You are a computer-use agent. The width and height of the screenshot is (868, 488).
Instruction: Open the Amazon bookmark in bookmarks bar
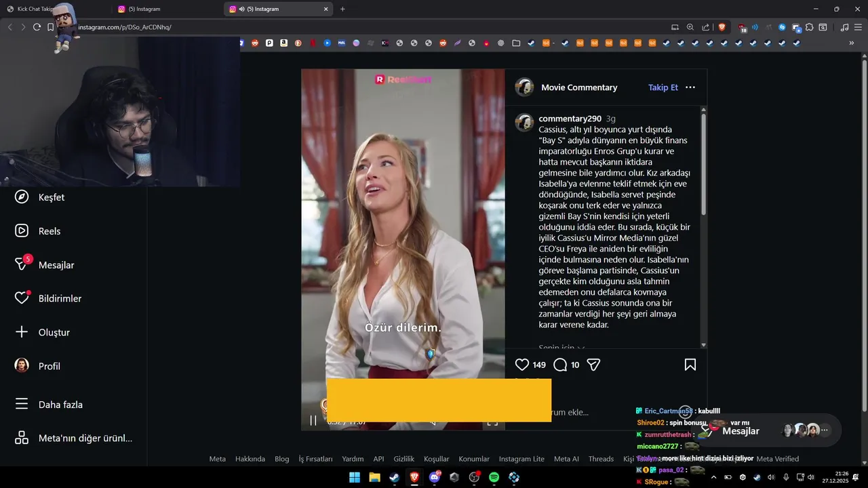tap(283, 43)
